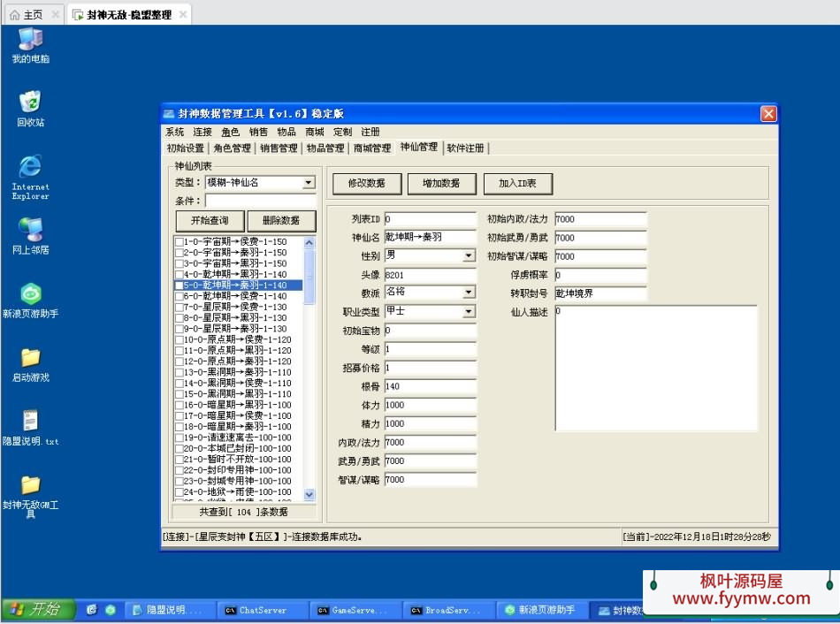Expand the 性别 dropdown

pos(470,255)
